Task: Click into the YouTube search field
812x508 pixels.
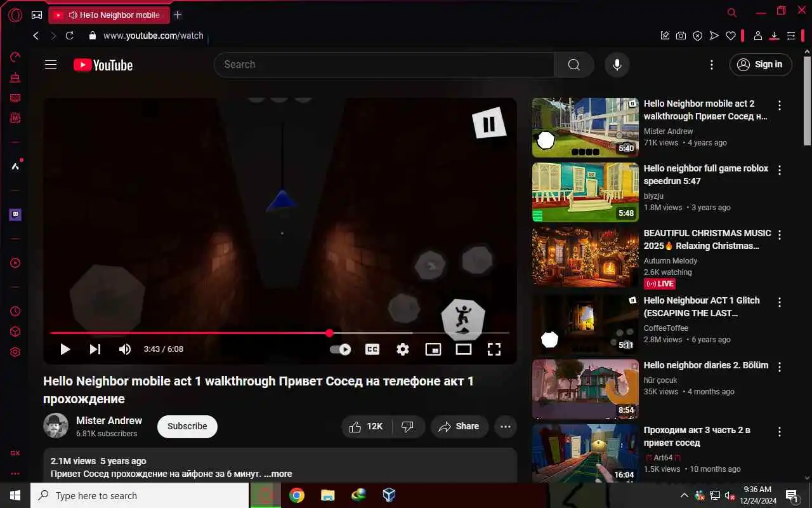Action: pyautogui.click(x=384, y=65)
